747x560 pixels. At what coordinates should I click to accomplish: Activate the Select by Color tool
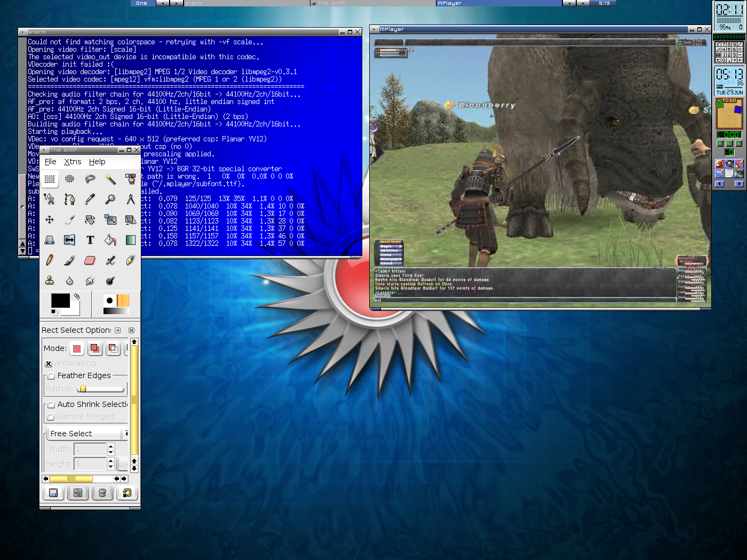point(131,179)
